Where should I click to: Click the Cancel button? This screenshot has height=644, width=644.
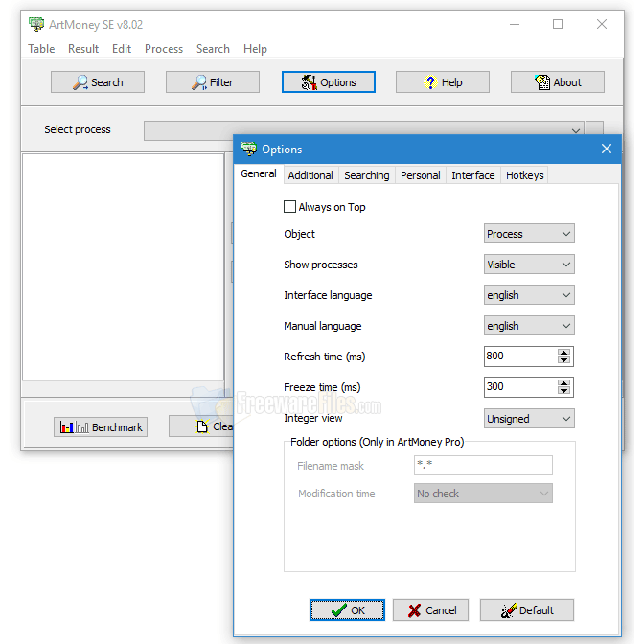[430, 609]
